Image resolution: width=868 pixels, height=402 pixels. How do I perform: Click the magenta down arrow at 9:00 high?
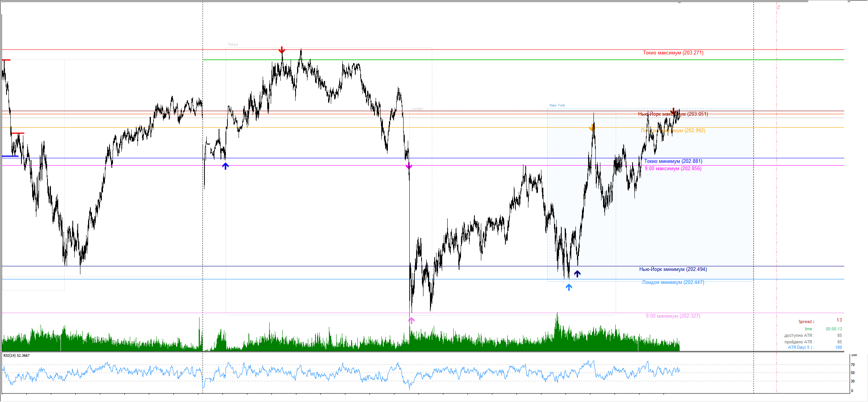409,166
